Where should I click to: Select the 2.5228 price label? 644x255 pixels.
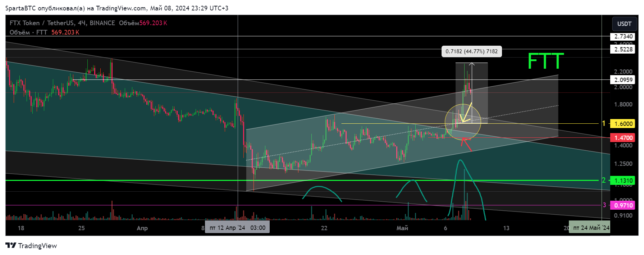tap(623, 49)
